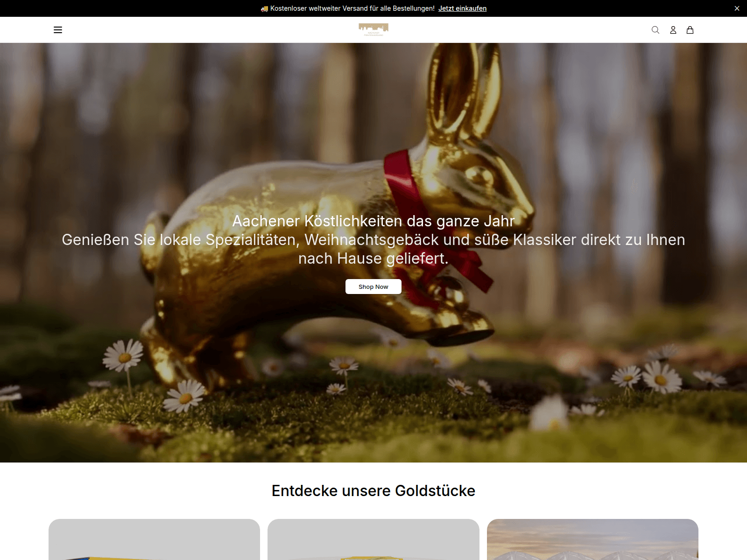Dismiss the free shipping announcement bar

[737, 8]
